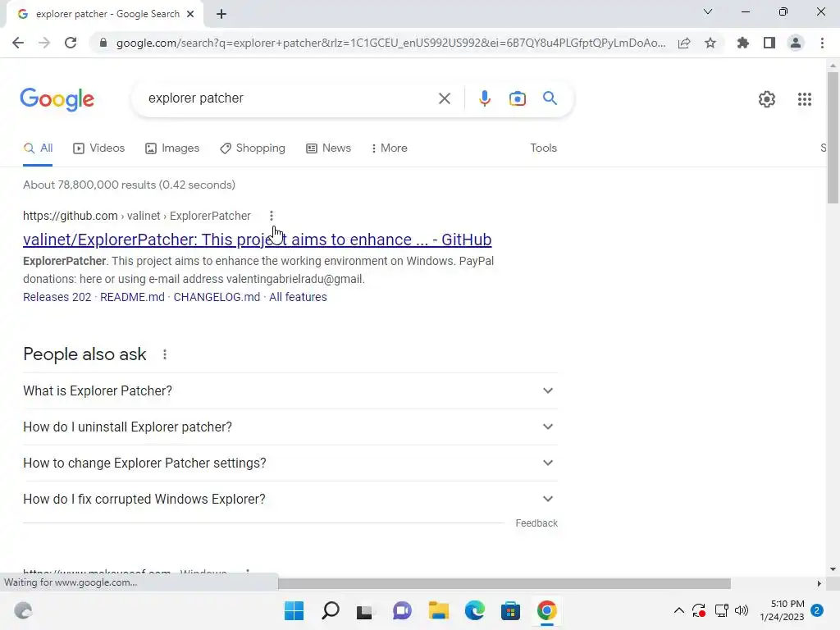The width and height of the screenshot is (840, 630).
Task: Open the search Tools options
Action: 543,148
